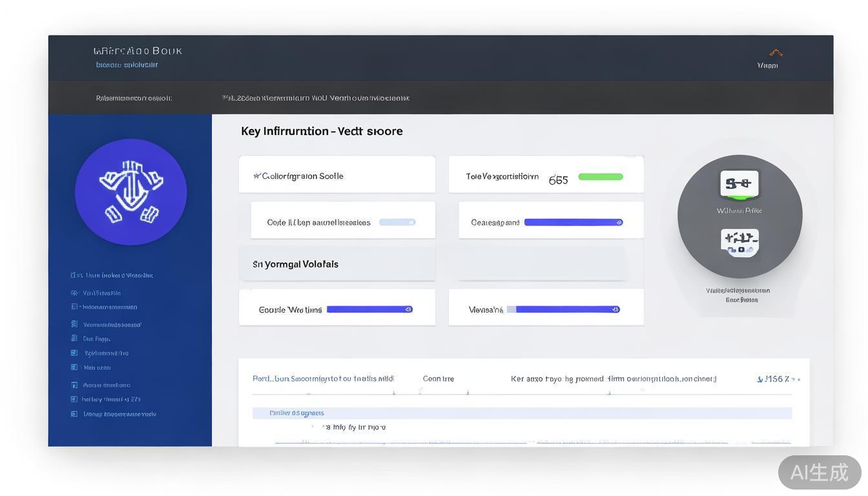Image resolution: width=868 pixels, height=496 pixels.
Task: Select the 'Conn tre' column tab
Action: pyautogui.click(x=438, y=379)
